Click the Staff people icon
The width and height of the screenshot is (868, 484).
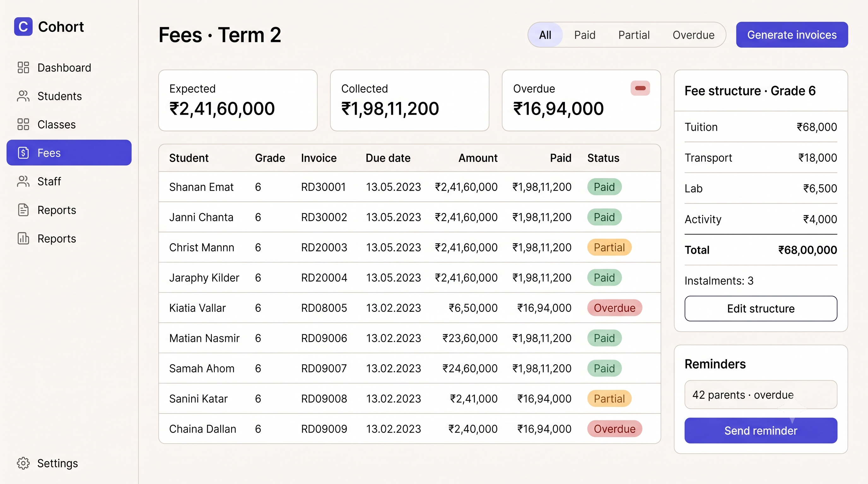pos(23,181)
